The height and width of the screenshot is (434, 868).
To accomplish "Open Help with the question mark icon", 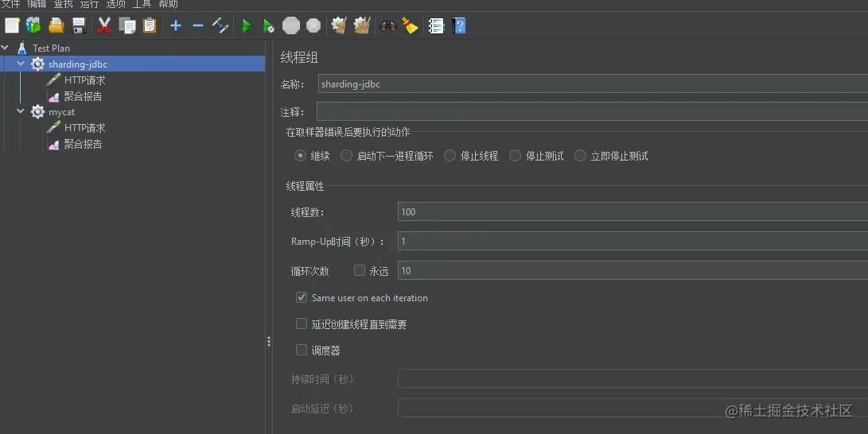I will tap(460, 25).
